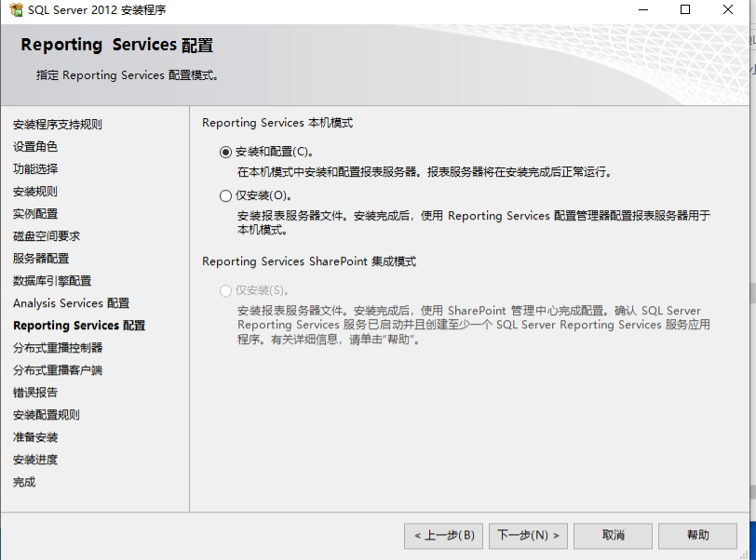Go back with the 上一步(B) button
756x560 pixels.
[x=443, y=536]
